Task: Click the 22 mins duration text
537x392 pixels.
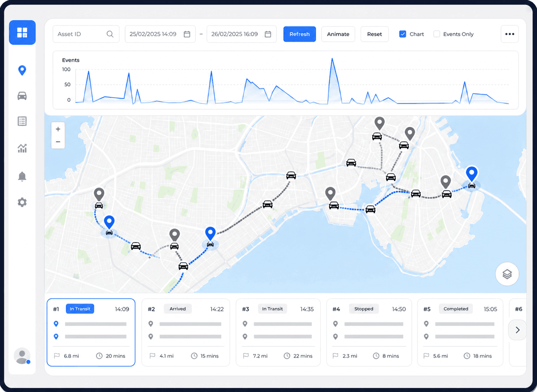Action: (x=303, y=356)
